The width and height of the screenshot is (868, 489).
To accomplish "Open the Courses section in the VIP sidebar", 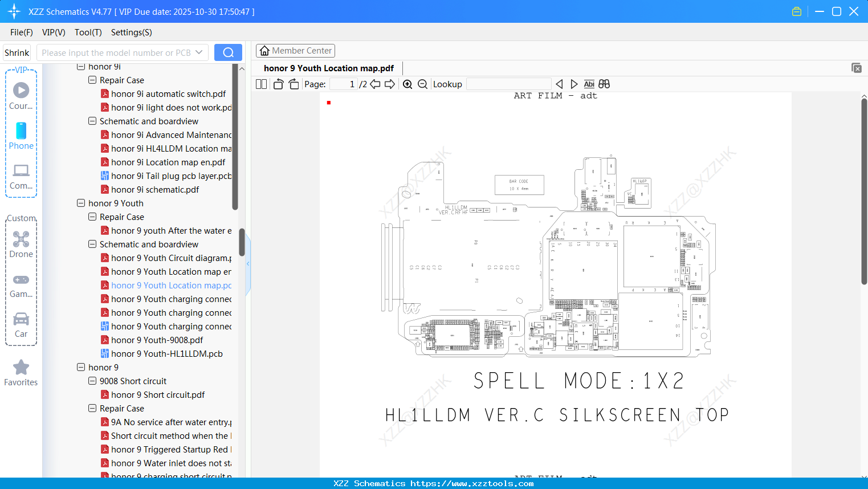I will pos(21,96).
